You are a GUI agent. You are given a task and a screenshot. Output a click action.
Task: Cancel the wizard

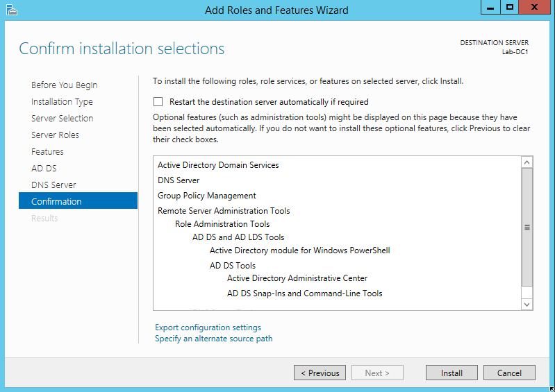pos(509,373)
